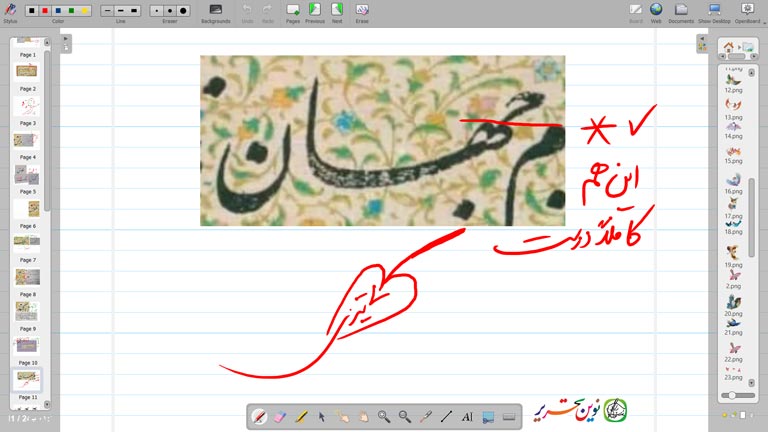Select the red pen color
768x432 pixels.
coord(45,10)
